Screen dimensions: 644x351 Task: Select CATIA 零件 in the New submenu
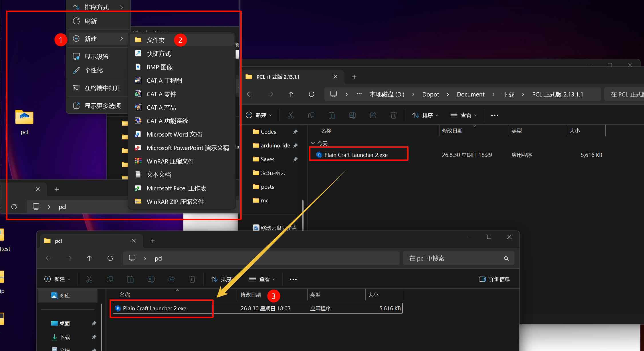(x=182, y=94)
